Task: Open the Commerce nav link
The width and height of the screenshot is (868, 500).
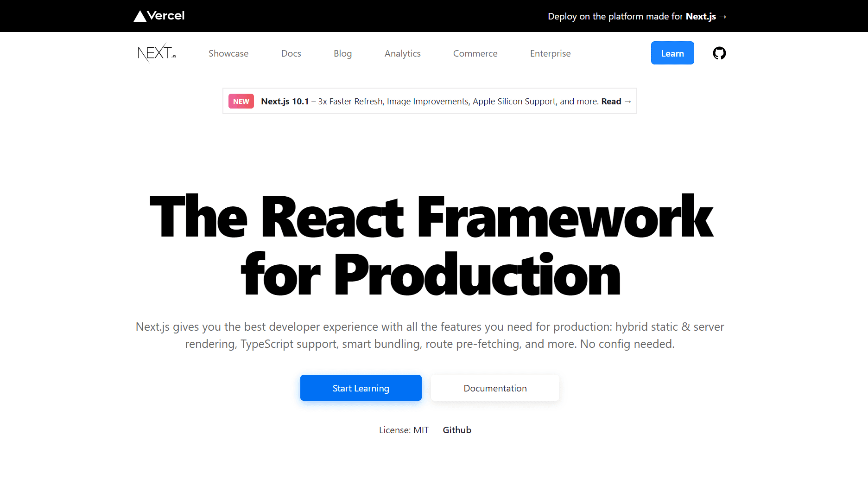Action: pyautogui.click(x=475, y=53)
